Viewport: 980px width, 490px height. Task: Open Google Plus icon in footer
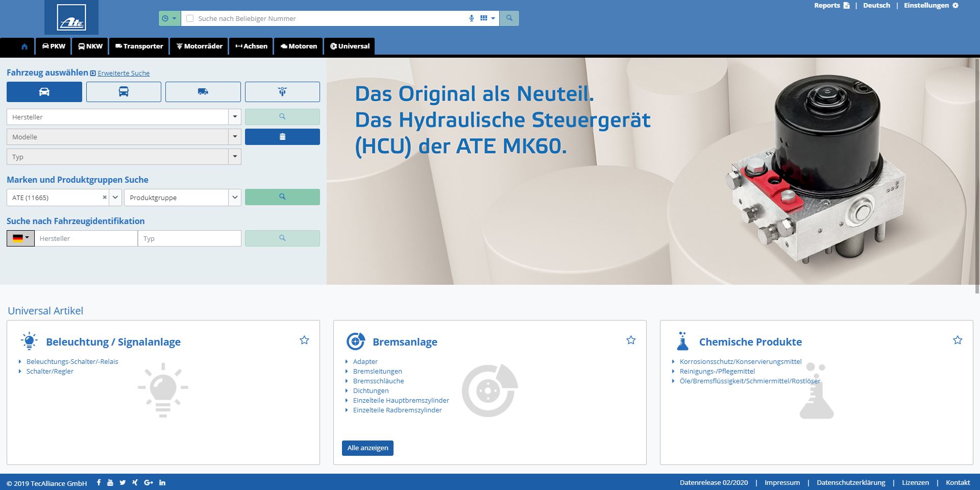(149, 482)
